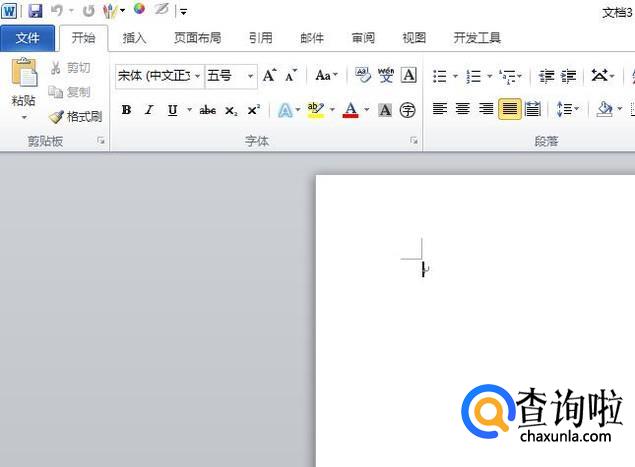The height and width of the screenshot is (467, 635).
Task: Click the color wheel icon in quick toolbar
Action: point(139,9)
